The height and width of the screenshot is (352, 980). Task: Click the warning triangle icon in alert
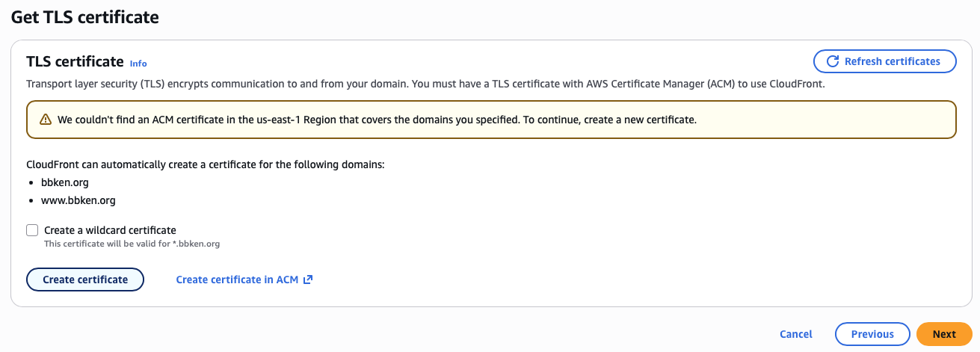46,120
